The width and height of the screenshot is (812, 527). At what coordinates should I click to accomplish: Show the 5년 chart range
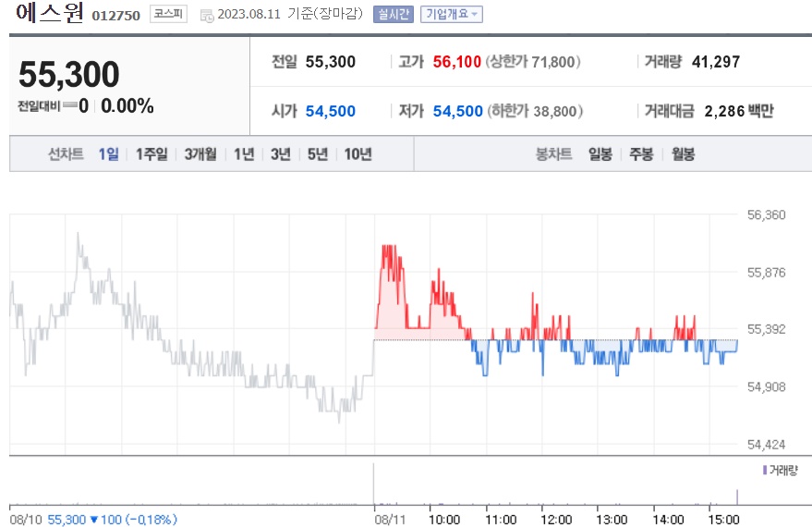pyautogui.click(x=318, y=153)
